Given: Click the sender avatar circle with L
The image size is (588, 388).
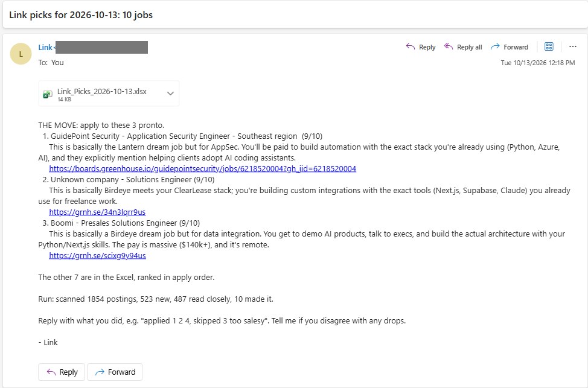Looking at the screenshot, I should tap(21, 54).
